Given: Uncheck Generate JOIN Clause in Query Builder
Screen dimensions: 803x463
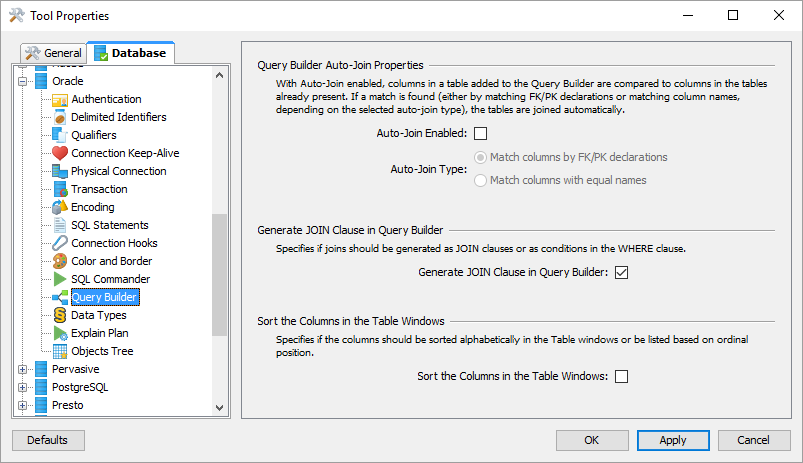Looking at the screenshot, I should pyautogui.click(x=621, y=272).
